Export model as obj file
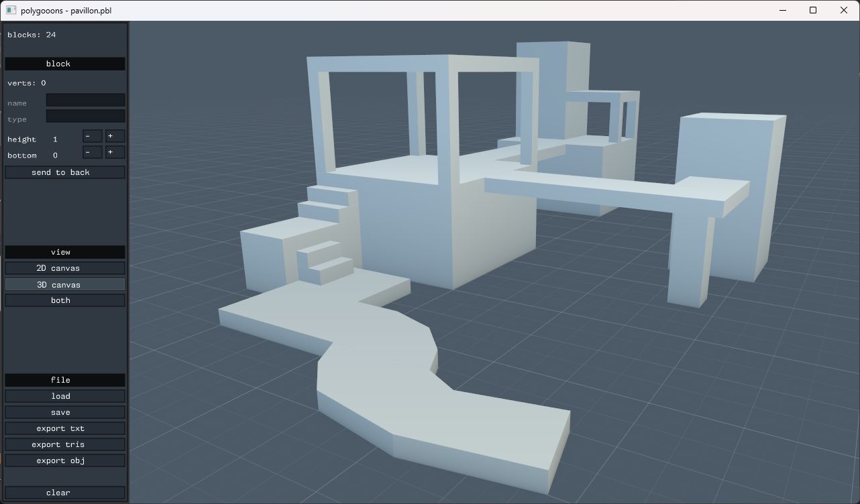The height and width of the screenshot is (504, 860). coord(65,460)
